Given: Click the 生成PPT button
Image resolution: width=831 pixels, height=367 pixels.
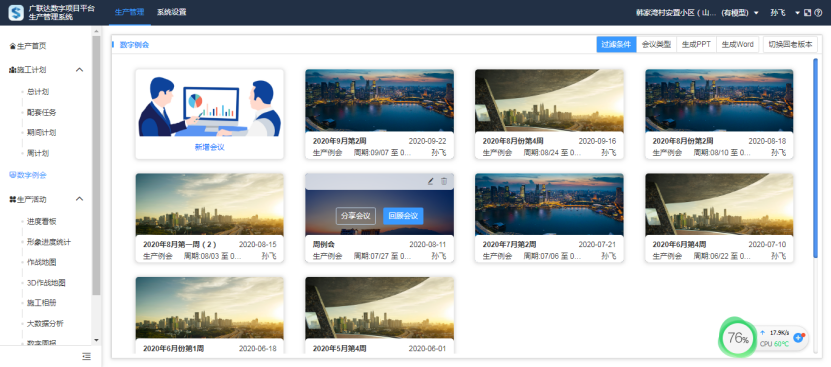Looking at the screenshot, I should click(x=696, y=45).
